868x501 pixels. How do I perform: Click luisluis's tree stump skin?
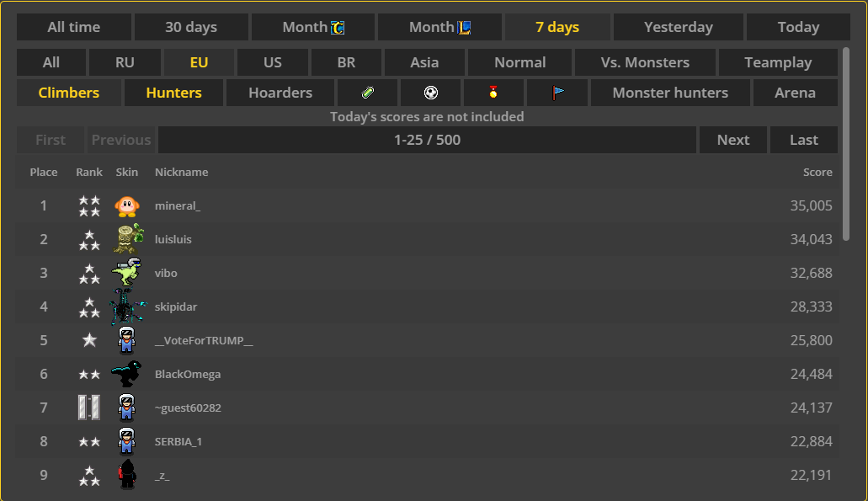tap(128, 239)
